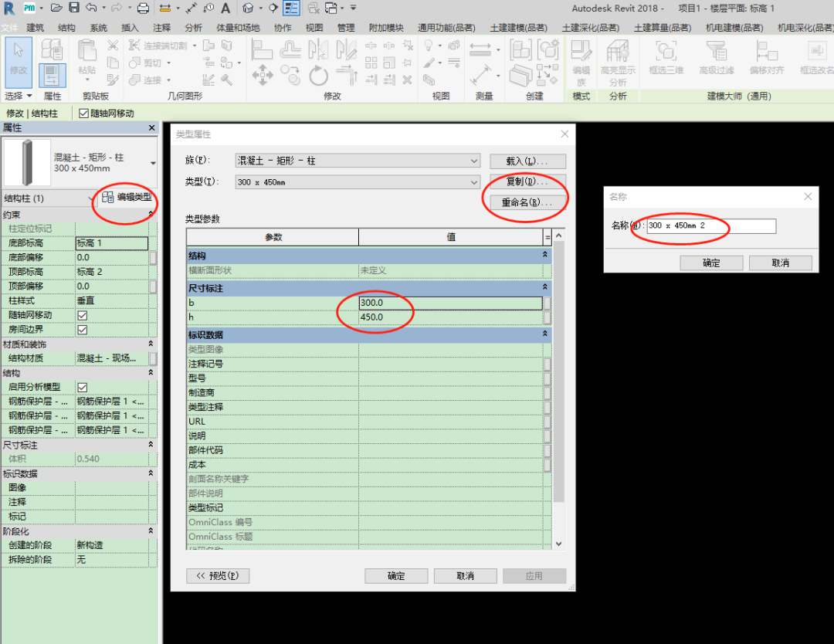Image resolution: width=834 pixels, height=644 pixels.
Task: Click 确定 in the 名称 dialog
Action: pyautogui.click(x=711, y=263)
